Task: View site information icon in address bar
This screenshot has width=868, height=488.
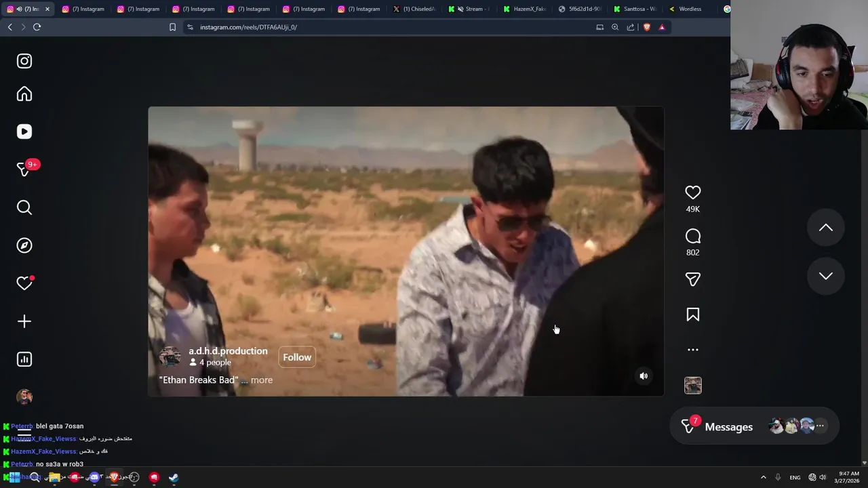Action: click(191, 27)
